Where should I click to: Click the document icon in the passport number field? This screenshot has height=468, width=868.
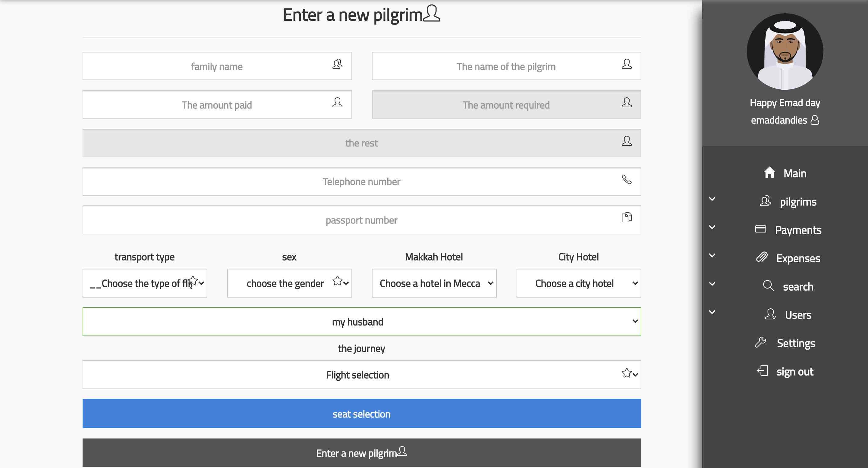click(626, 217)
